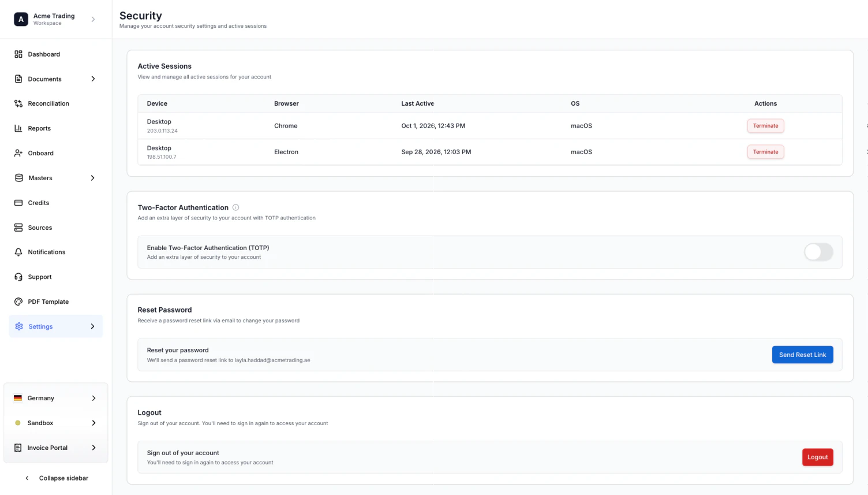Click the Dashboard grid icon
Image resolution: width=868 pixels, height=495 pixels.
[18, 54]
